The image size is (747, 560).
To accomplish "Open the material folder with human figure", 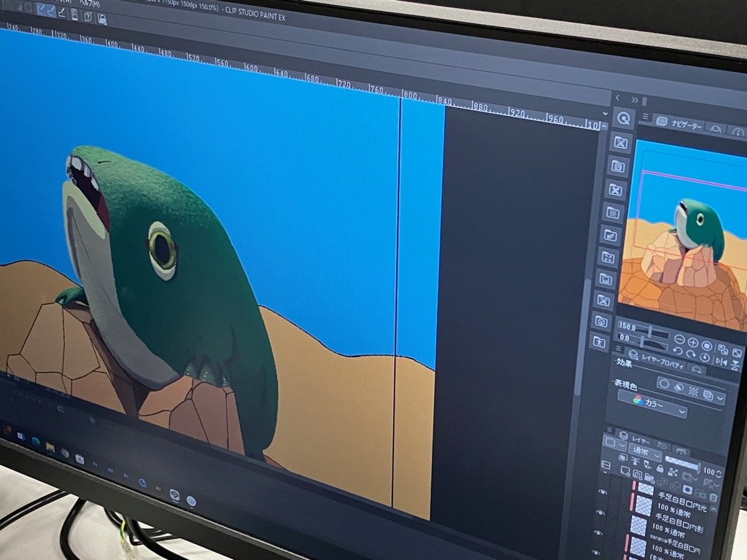I will (x=598, y=342).
